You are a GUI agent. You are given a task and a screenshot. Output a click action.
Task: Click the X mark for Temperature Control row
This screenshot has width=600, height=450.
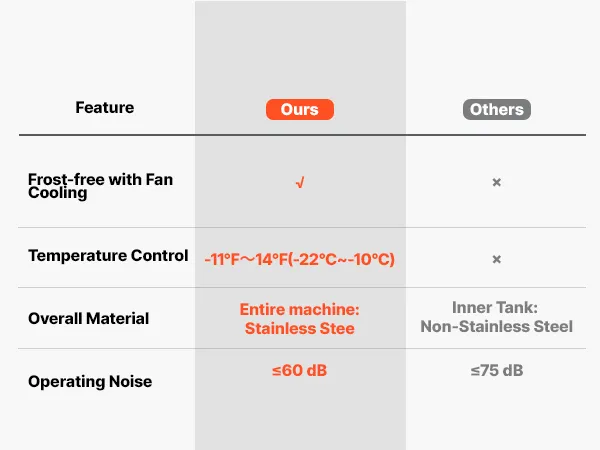[x=496, y=259]
